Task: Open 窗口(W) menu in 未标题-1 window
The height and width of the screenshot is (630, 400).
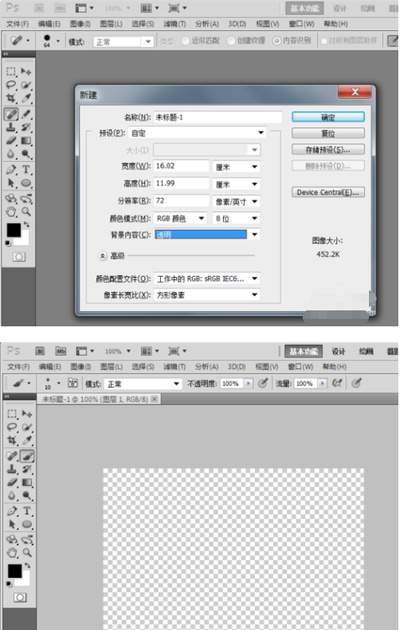Action: [301, 366]
